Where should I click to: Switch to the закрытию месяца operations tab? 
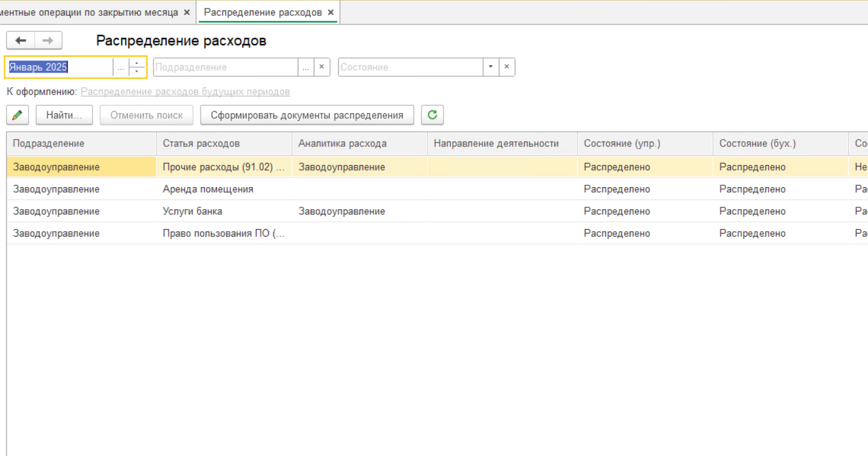91,12
